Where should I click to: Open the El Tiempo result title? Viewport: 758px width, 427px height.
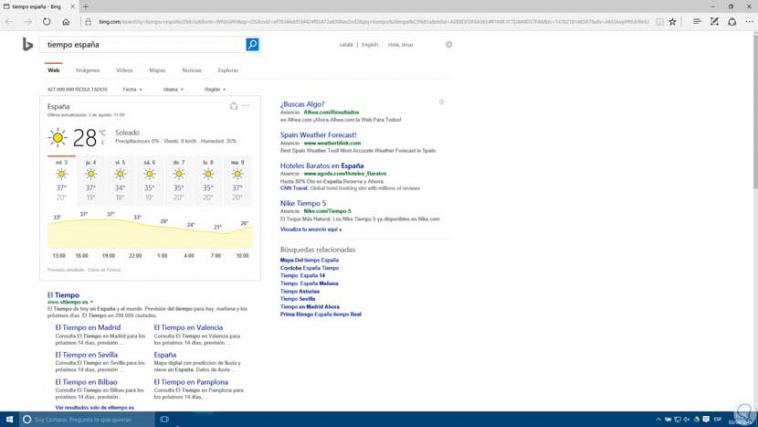63,295
